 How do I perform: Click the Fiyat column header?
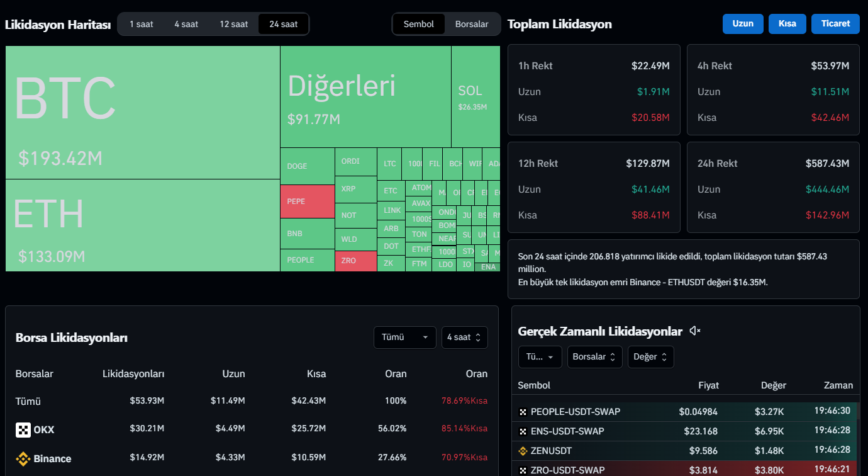coord(708,385)
